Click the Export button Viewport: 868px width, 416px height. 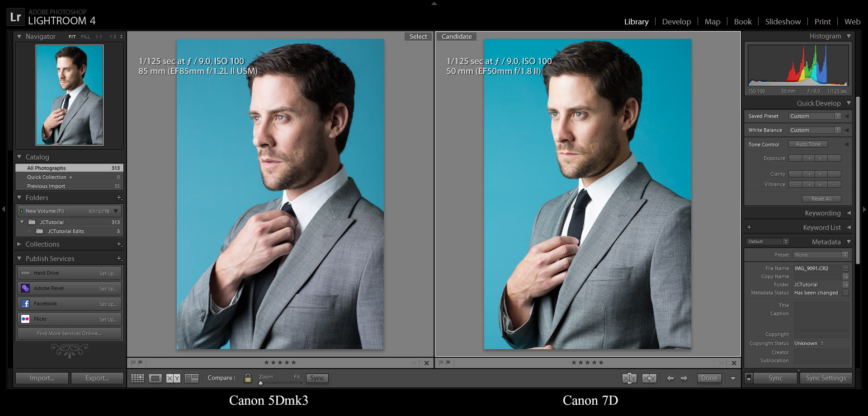coord(97,378)
